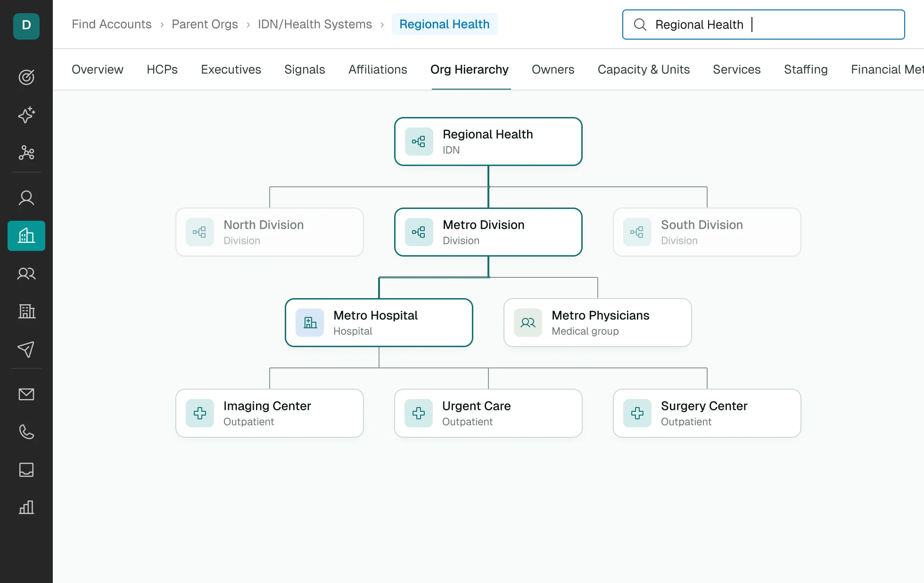Focus the Regional Health search field

tap(764, 25)
